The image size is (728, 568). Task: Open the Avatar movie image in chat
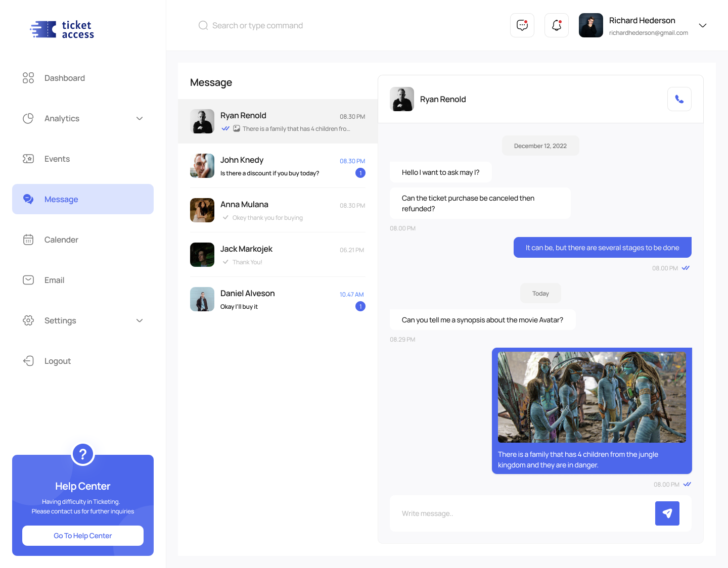(x=592, y=397)
